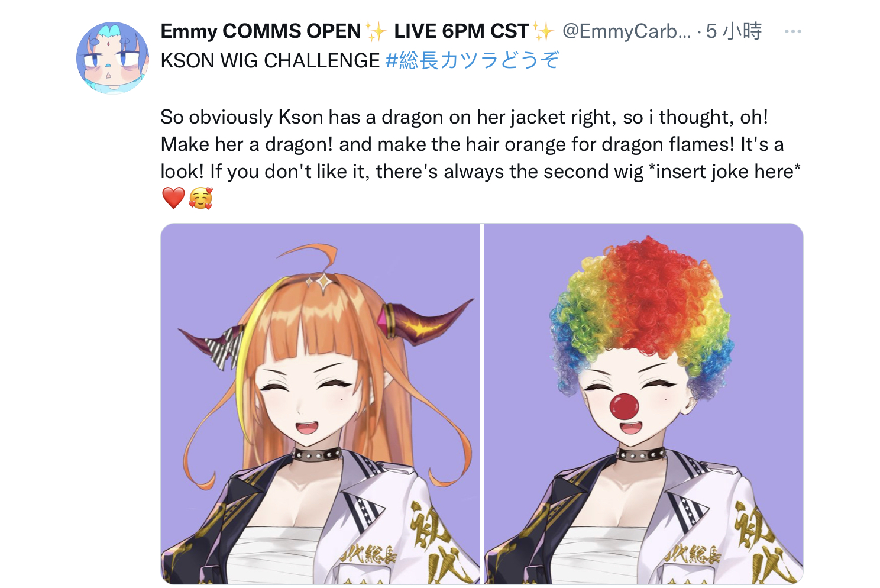Open hashtag #総長カツラどうぞ
Screen dimensions: 880x588
472,60
